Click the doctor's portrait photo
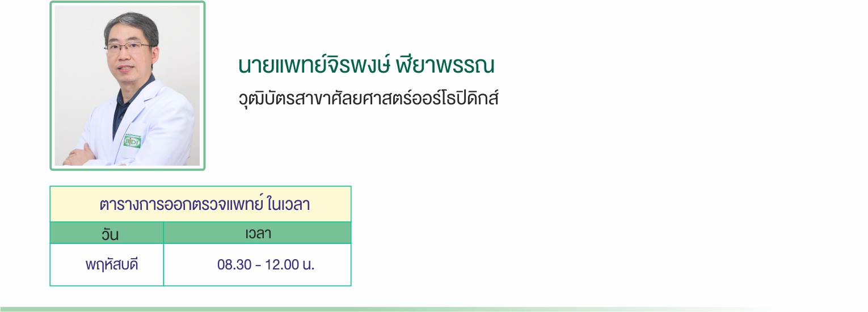 pos(127,86)
